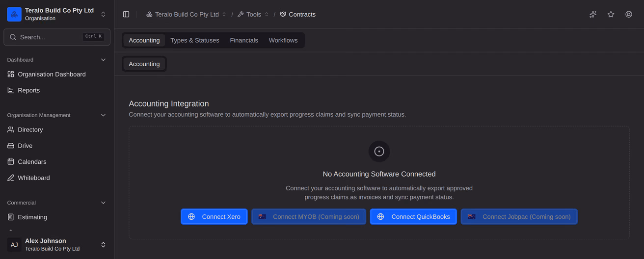Click the AJ avatar icon
This screenshot has width=644, height=259.
click(14, 245)
